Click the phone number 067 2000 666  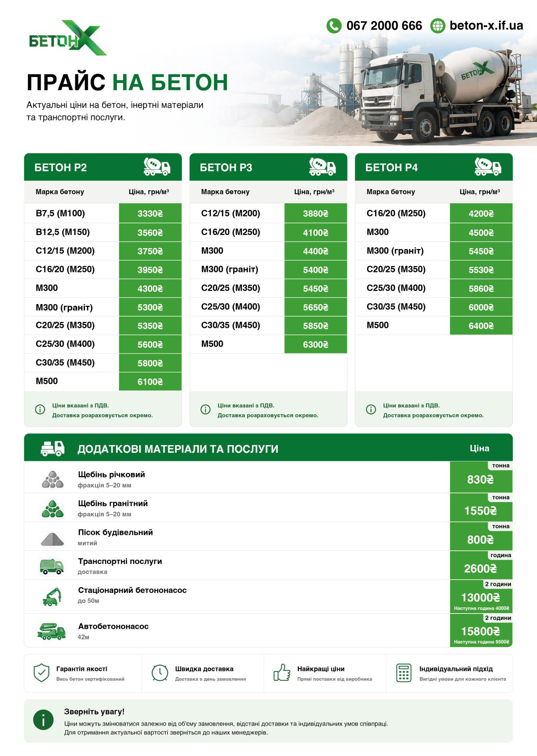pyautogui.click(x=384, y=26)
